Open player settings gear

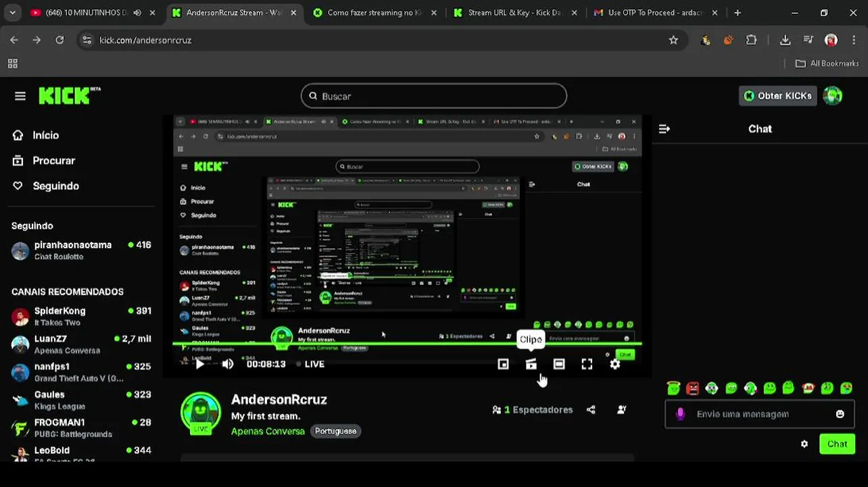point(614,364)
